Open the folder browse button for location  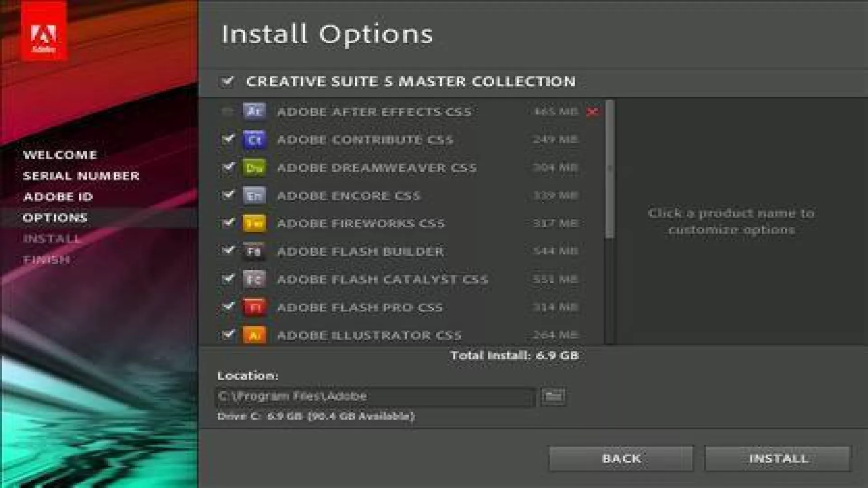(553, 397)
